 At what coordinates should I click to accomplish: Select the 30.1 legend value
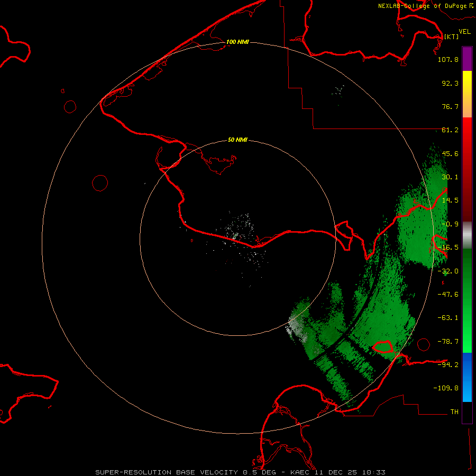click(x=450, y=177)
